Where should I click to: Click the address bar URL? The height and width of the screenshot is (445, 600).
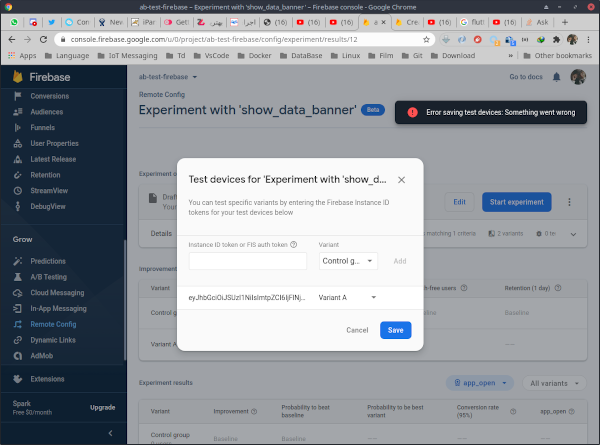[214, 39]
